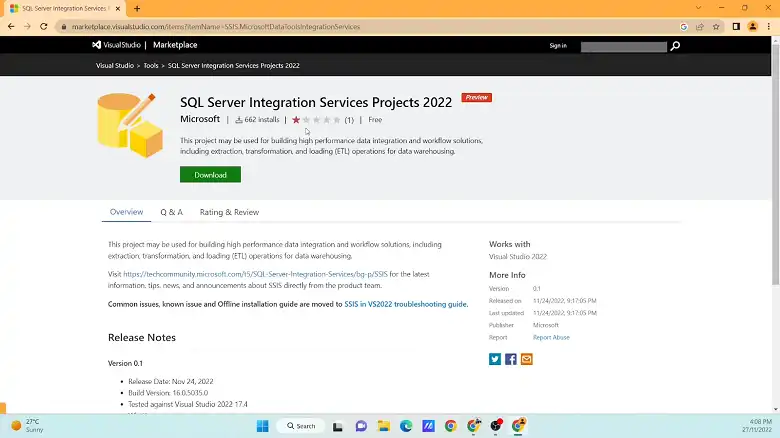This screenshot has width=780, height=438.
Task: Select the Overview tab
Action: 126,212
